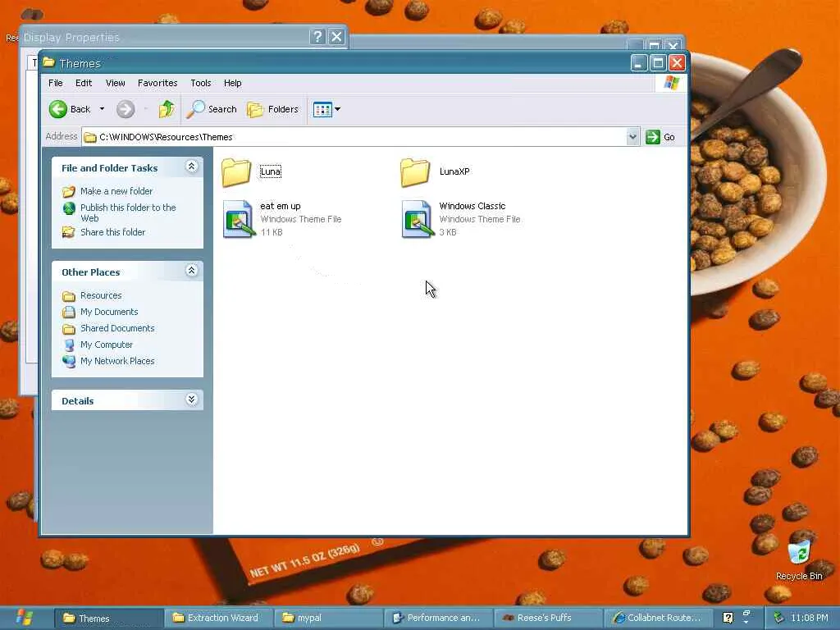Click the network tray icon near clock
Image resolution: width=840 pixels, height=630 pixels.
tap(779, 618)
